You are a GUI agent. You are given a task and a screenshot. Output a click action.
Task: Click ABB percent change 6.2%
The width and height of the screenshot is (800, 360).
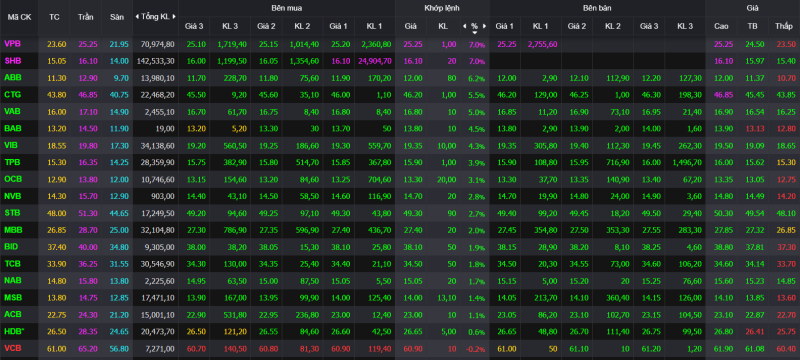(476, 78)
